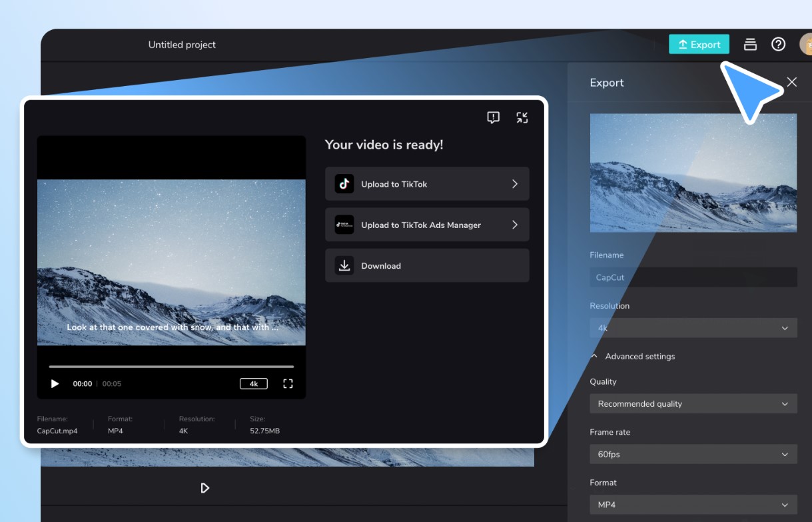The height and width of the screenshot is (522, 812).
Task: Open the Quality dropdown showing Recommended quality
Action: (x=693, y=403)
